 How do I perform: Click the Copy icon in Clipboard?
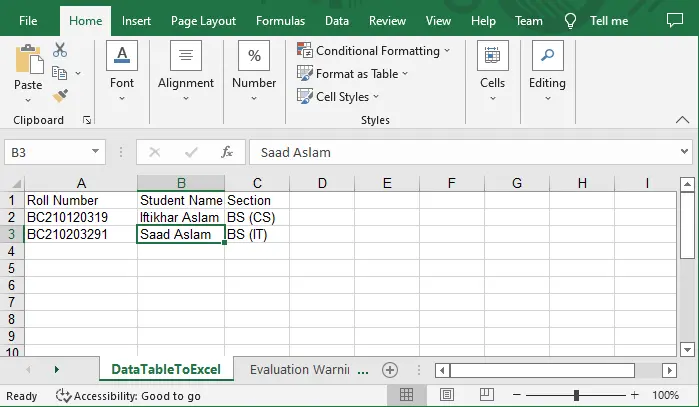[x=60, y=73]
